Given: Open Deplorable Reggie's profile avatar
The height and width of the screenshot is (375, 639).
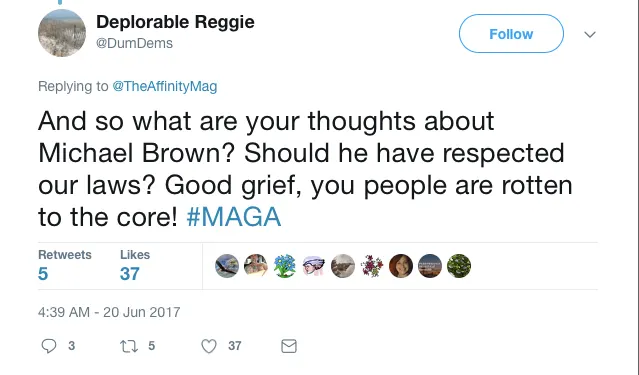Looking at the screenshot, I should (x=62, y=33).
